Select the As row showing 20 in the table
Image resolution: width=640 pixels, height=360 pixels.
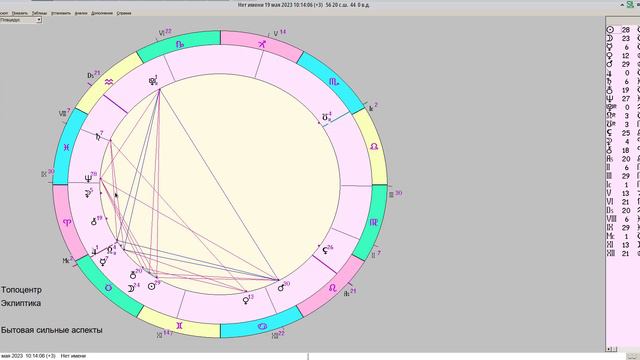coord(623,159)
